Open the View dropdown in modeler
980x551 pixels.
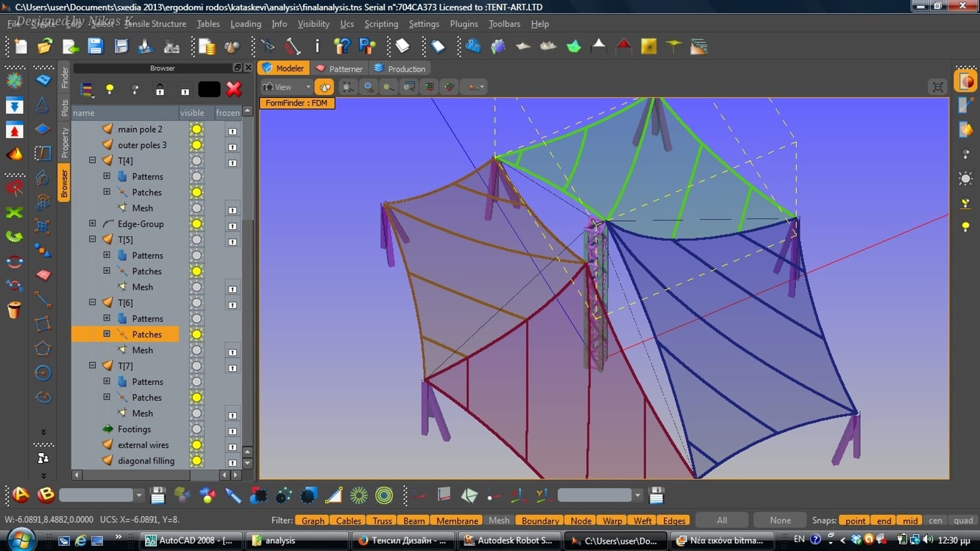287,87
